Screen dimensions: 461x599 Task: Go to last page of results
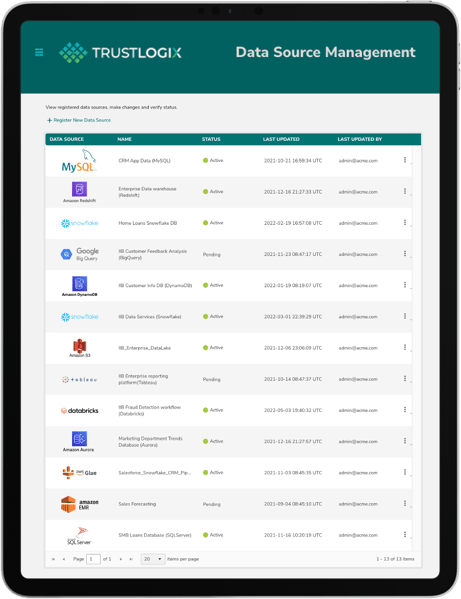(131, 559)
